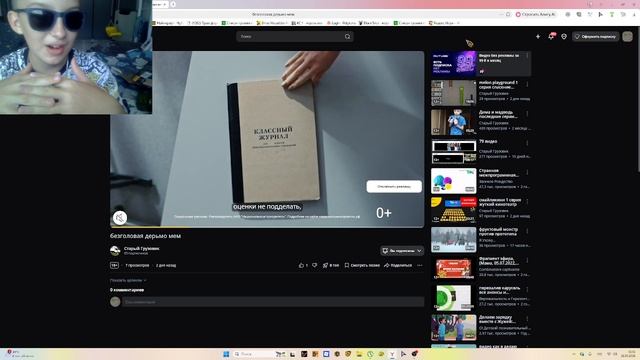The width and height of the screenshot is (640, 360).
Task: Open the three-dot more options under video
Action: click(x=420, y=265)
